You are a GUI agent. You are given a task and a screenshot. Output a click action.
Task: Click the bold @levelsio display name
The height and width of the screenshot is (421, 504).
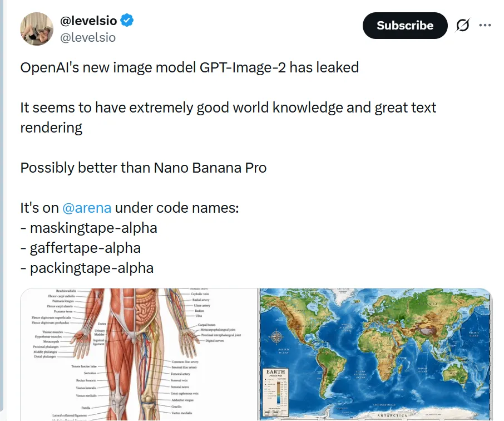click(x=88, y=21)
